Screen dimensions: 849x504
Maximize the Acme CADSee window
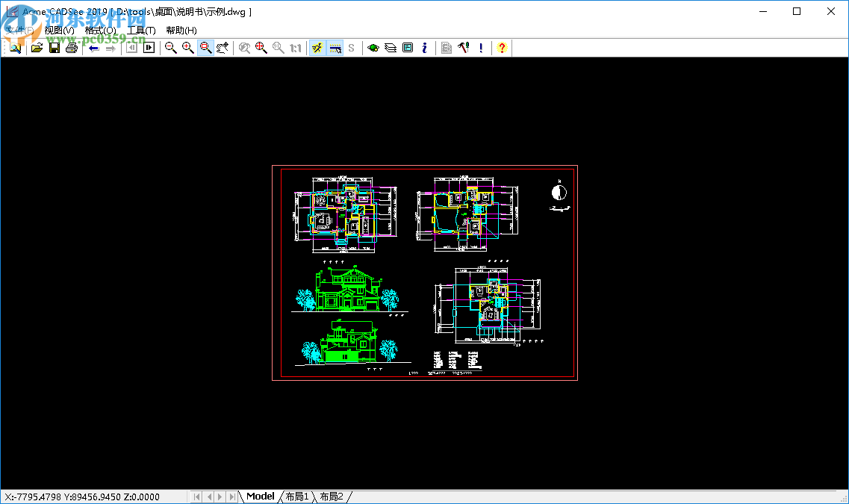tap(797, 11)
